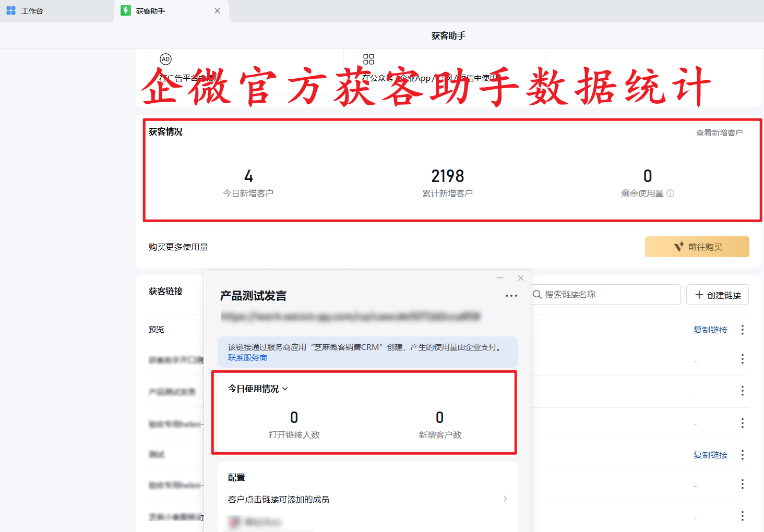The height and width of the screenshot is (532, 764).
Task: Click 复制链接 in the 测试 row
Action: [710, 455]
